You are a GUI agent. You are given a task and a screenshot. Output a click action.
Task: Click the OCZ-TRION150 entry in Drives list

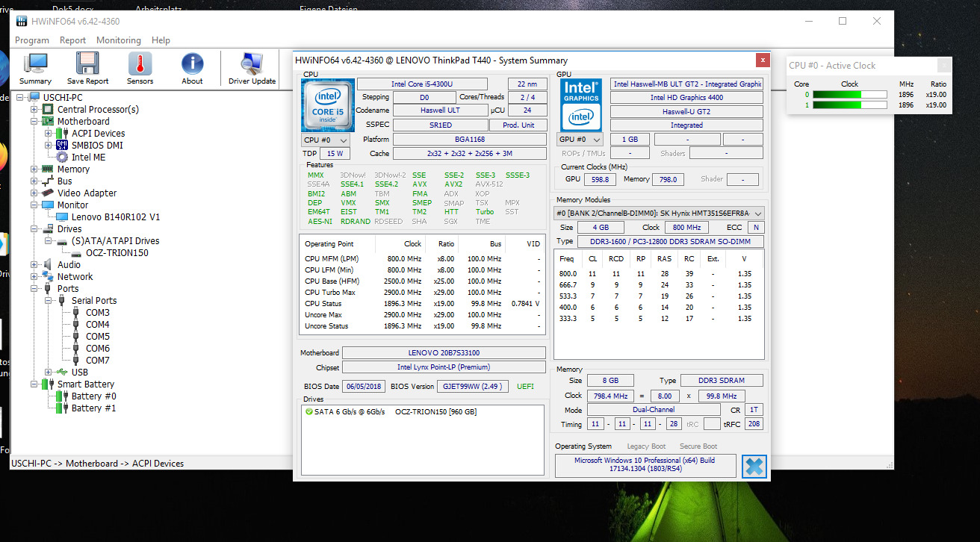(435, 412)
